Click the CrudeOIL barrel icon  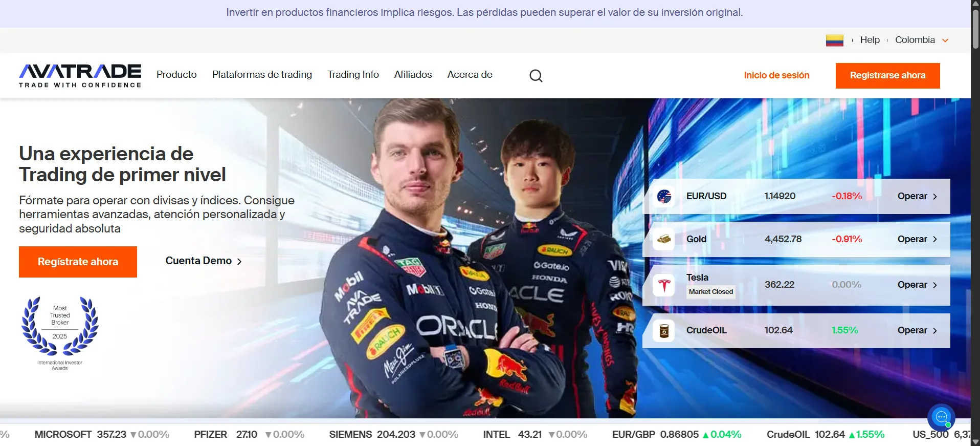pyautogui.click(x=664, y=331)
